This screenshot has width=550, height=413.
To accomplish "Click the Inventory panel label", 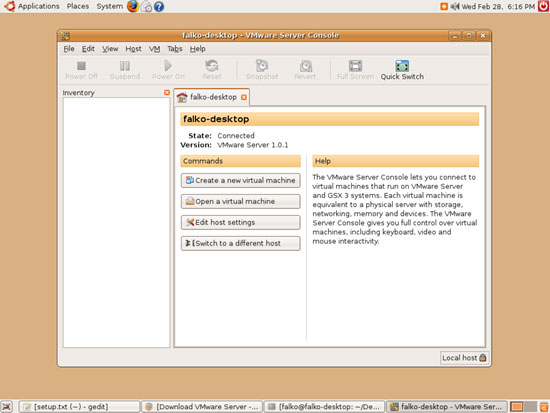I will click(79, 93).
